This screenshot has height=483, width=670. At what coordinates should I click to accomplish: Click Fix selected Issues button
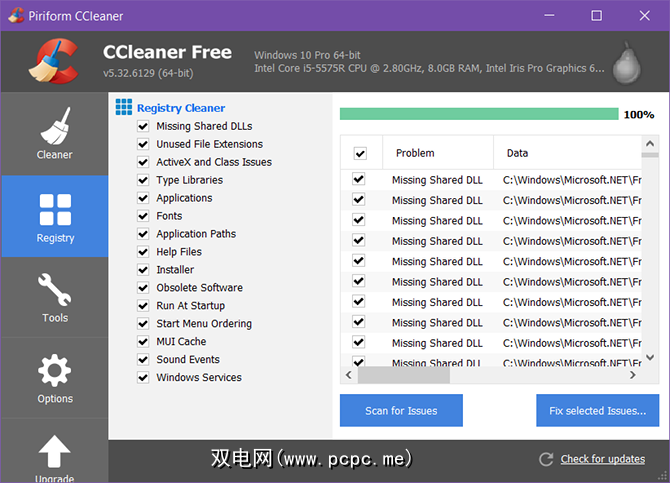(x=597, y=410)
